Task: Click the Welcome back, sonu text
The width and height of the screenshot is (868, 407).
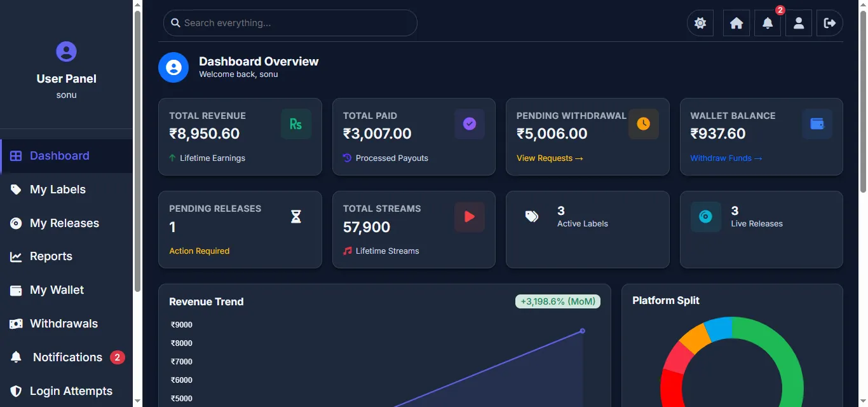Action: (x=238, y=74)
